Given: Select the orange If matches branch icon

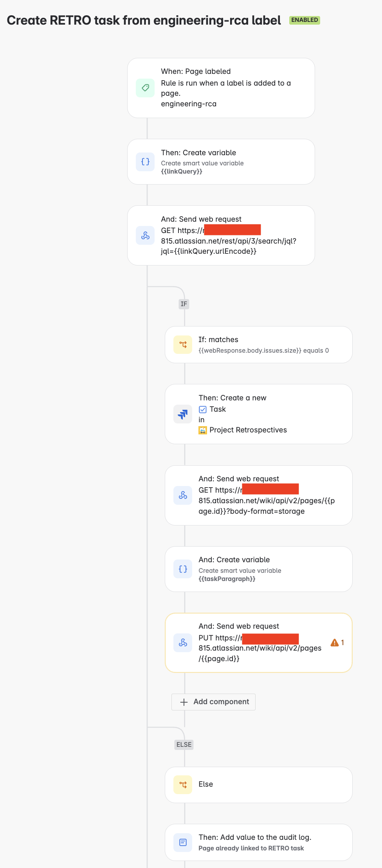Looking at the screenshot, I should pos(182,344).
